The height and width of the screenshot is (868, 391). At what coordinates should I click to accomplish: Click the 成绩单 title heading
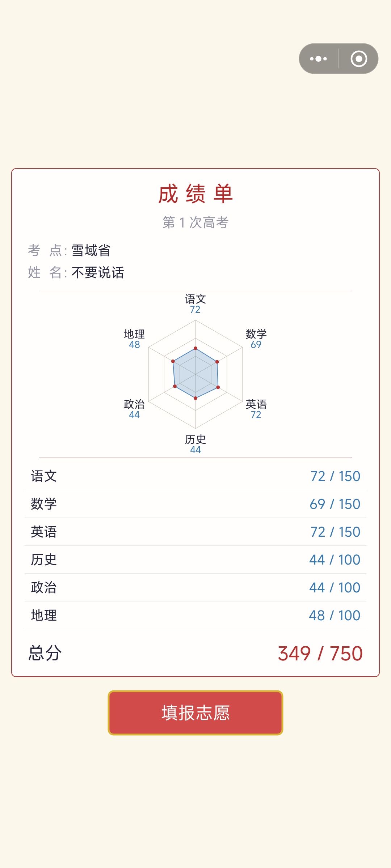pos(195,194)
